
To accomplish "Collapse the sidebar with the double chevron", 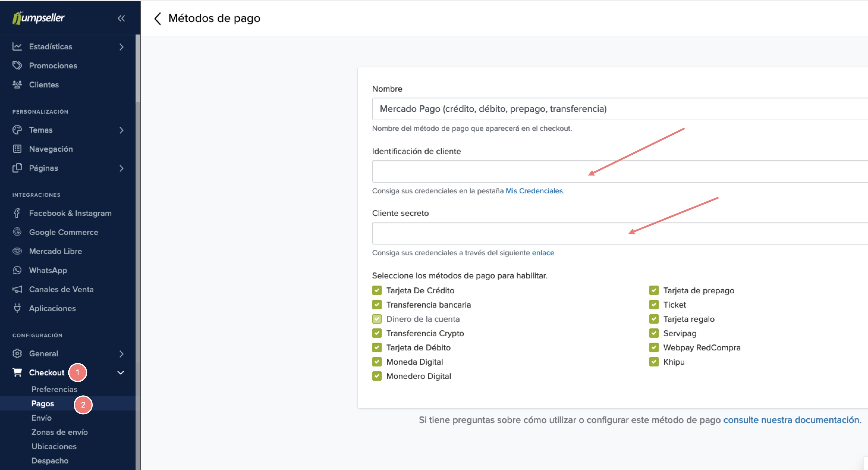I will [x=121, y=18].
